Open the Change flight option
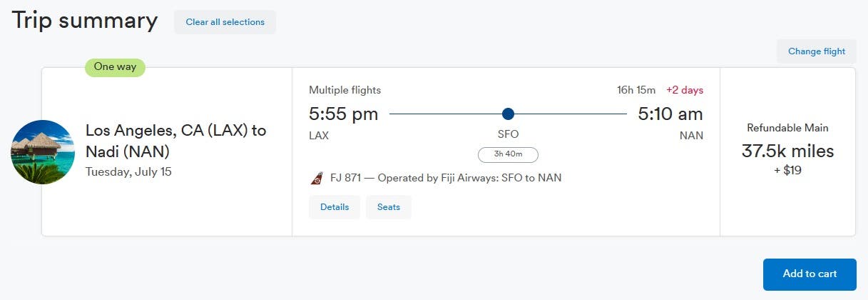Viewport: 868px width, 300px height. point(816,51)
